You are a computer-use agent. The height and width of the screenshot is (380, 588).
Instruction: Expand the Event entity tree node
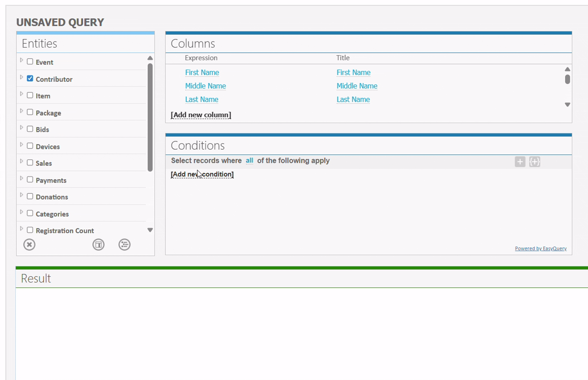(21, 60)
